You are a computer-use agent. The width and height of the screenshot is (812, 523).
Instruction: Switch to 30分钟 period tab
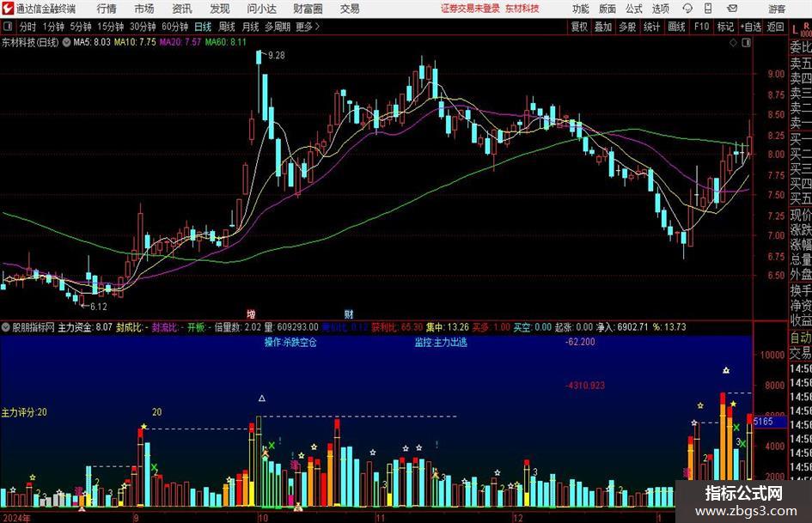click(143, 27)
